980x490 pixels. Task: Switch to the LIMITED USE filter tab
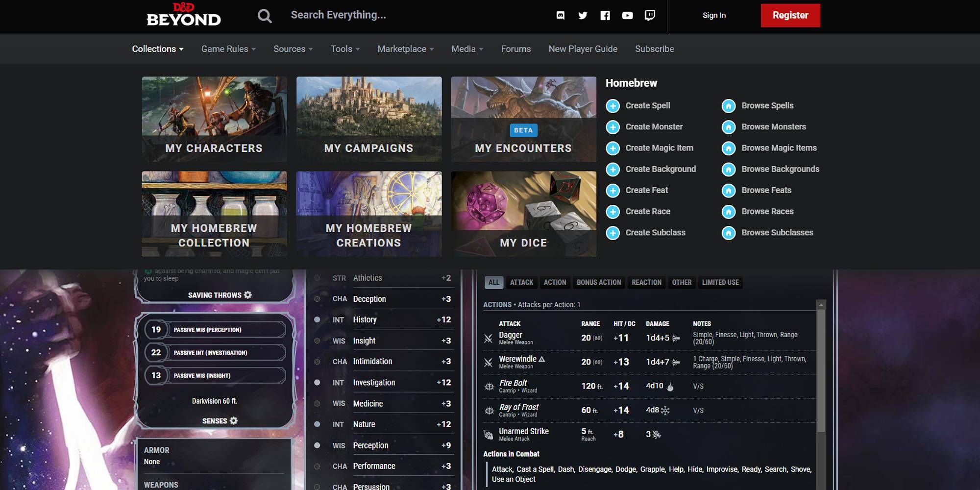tap(720, 282)
